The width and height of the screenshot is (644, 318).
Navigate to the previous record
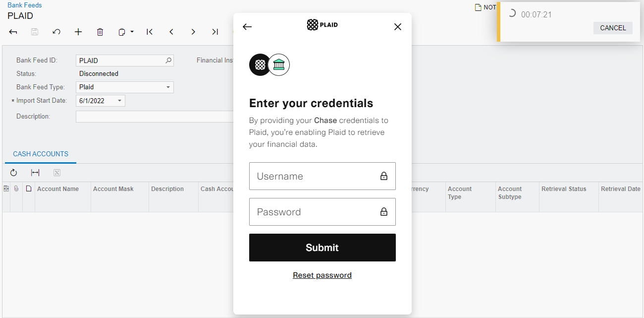click(171, 32)
